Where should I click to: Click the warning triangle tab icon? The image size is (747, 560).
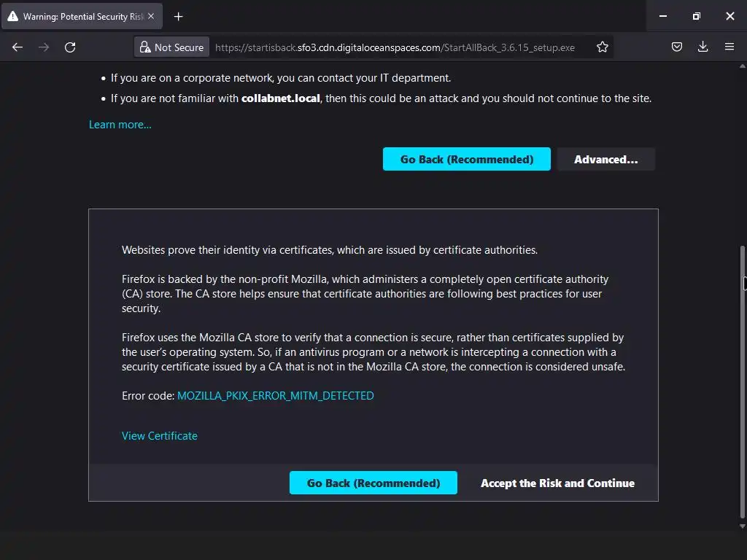click(13, 17)
